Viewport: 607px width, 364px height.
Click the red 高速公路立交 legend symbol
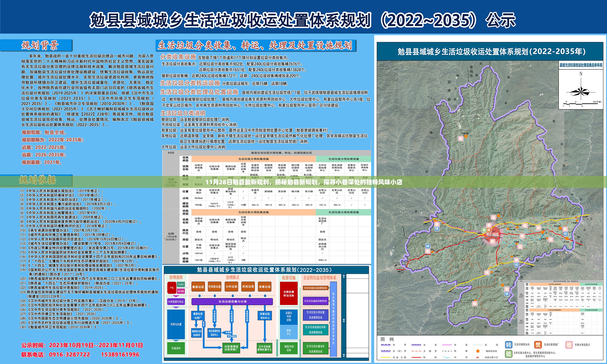tap(478, 357)
